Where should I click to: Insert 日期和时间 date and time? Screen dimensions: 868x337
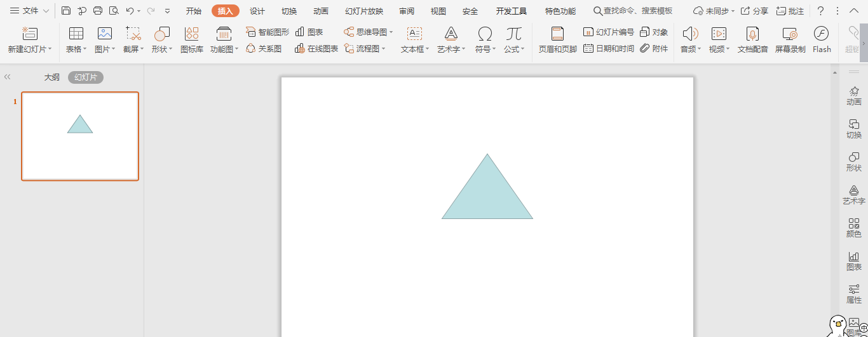click(609, 48)
